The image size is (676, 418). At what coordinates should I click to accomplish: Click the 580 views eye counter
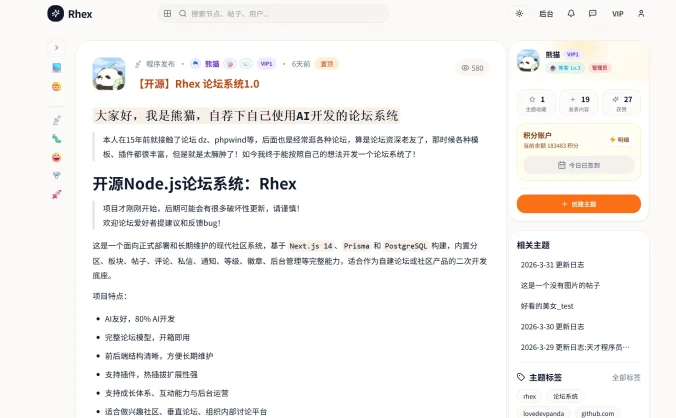tap(472, 68)
